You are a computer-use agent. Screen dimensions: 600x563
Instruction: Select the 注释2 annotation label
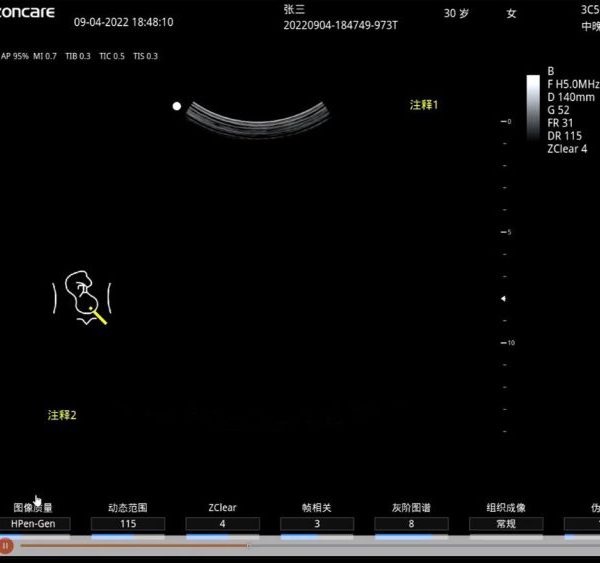pos(62,415)
